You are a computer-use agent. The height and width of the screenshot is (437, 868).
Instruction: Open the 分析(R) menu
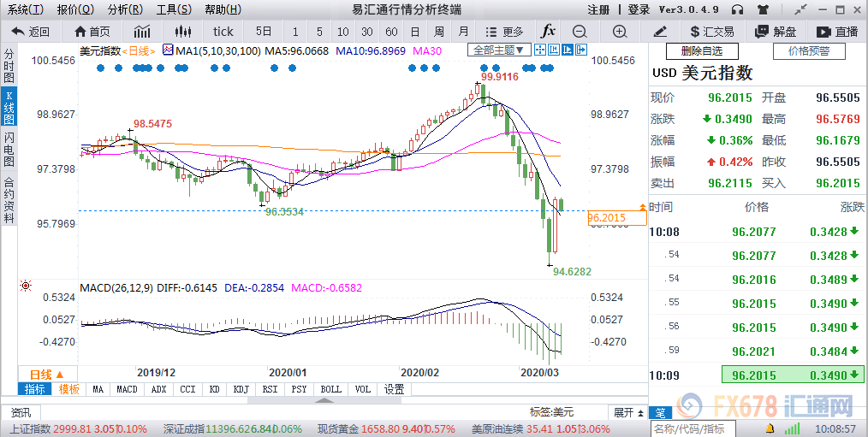126,9
